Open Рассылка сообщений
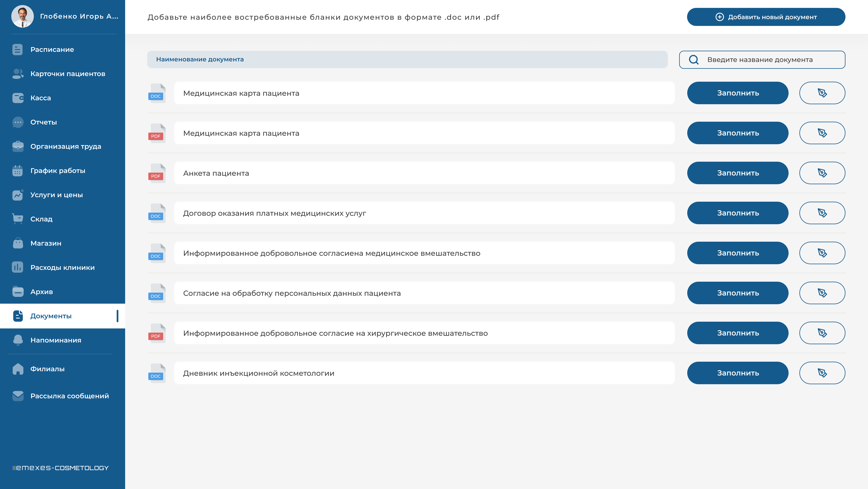 [69, 396]
